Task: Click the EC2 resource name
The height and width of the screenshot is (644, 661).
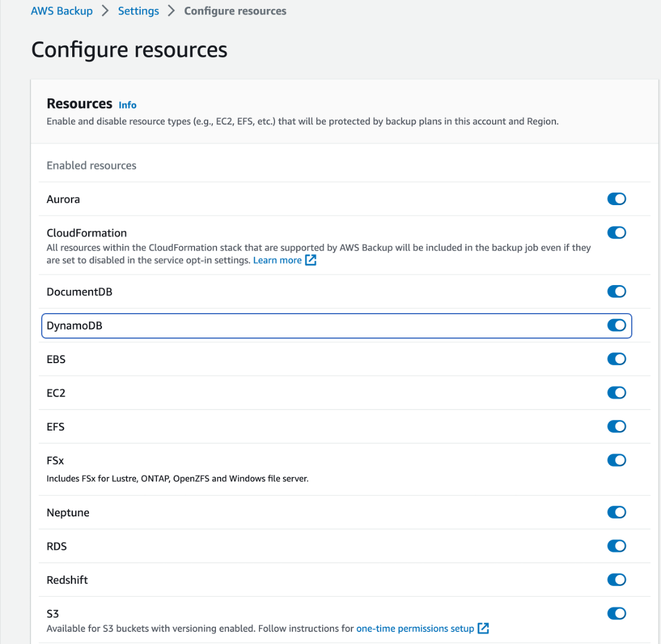Action: pyautogui.click(x=56, y=393)
